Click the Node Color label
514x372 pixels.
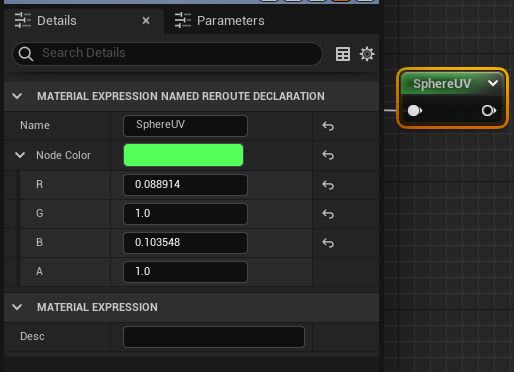tap(63, 155)
